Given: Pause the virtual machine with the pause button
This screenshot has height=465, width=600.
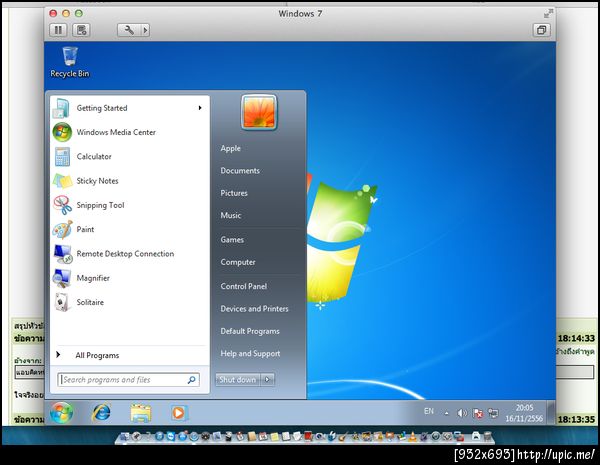Looking at the screenshot, I should tap(58, 30).
